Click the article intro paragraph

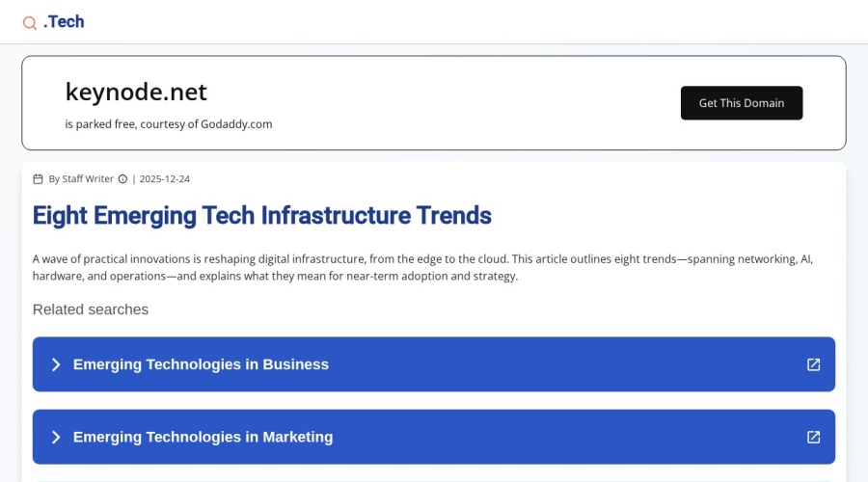click(422, 267)
